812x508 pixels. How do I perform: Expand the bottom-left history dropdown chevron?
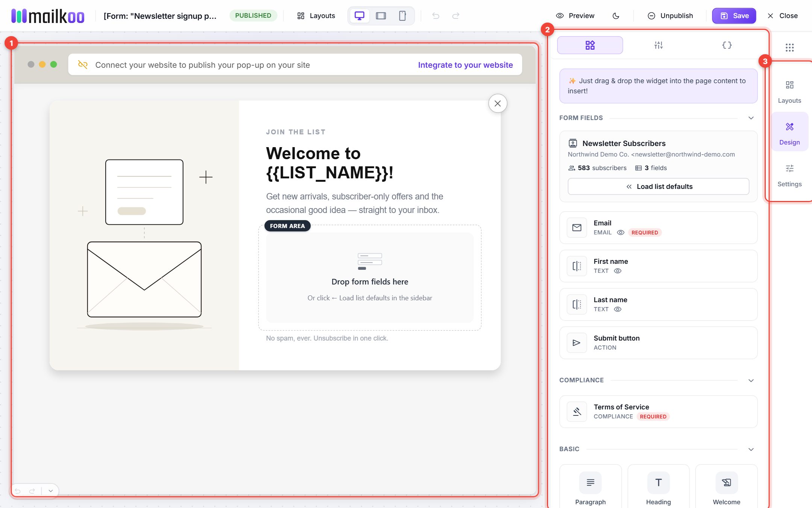tap(51, 491)
